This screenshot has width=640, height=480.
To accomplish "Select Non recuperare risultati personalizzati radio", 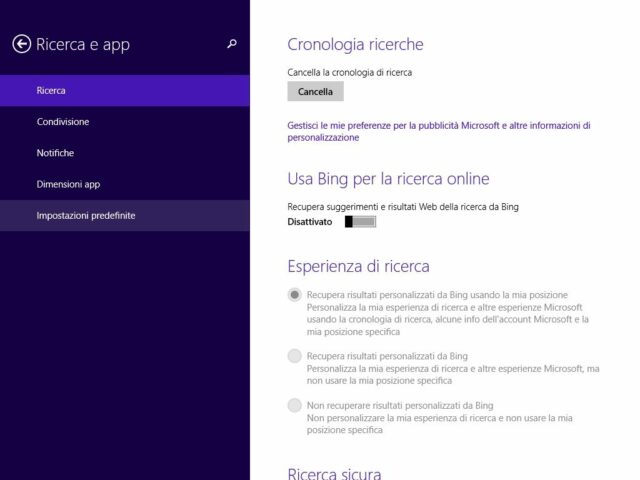I will click(294, 405).
